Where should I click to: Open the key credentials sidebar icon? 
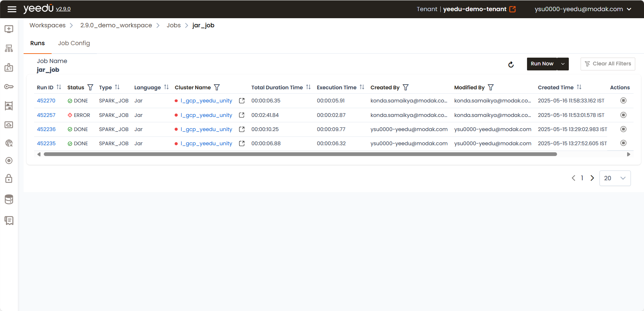click(9, 87)
